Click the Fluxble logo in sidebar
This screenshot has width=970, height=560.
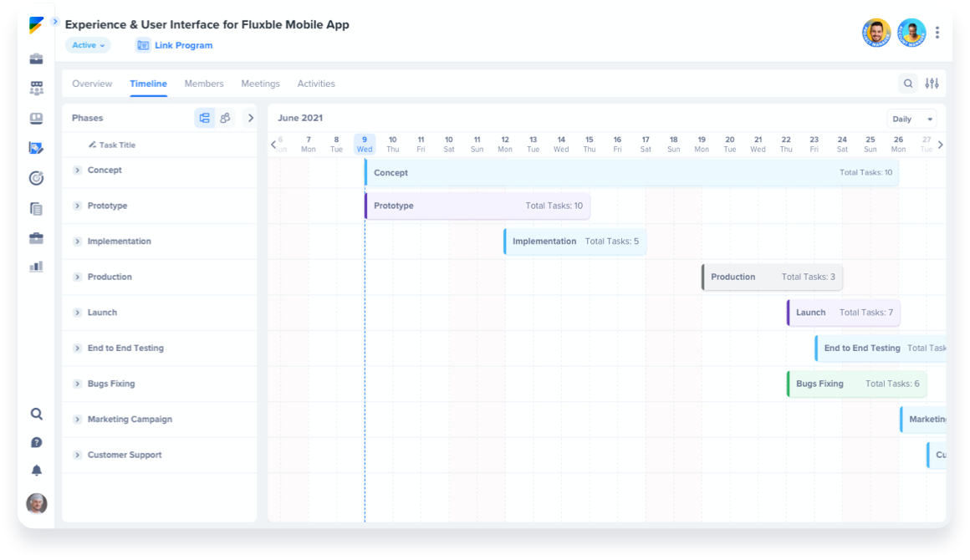(x=37, y=25)
